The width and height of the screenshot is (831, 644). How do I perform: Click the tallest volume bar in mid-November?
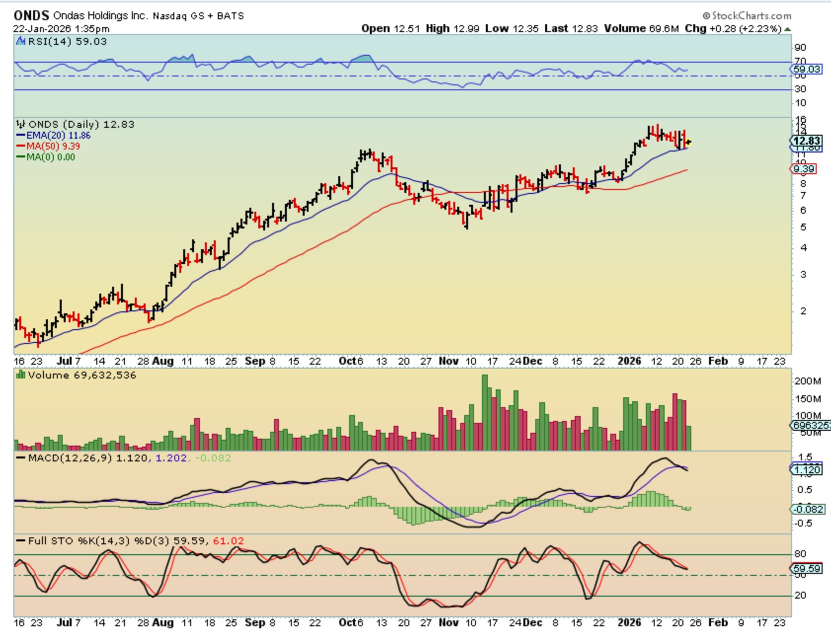[485, 413]
